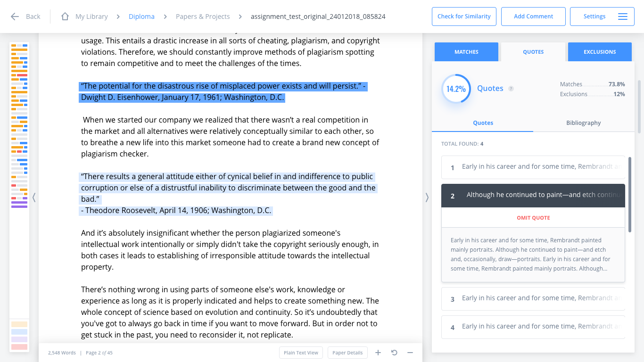This screenshot has height=362, width=644.
Task: Click the Add Comment button
Action: [533, 16]
